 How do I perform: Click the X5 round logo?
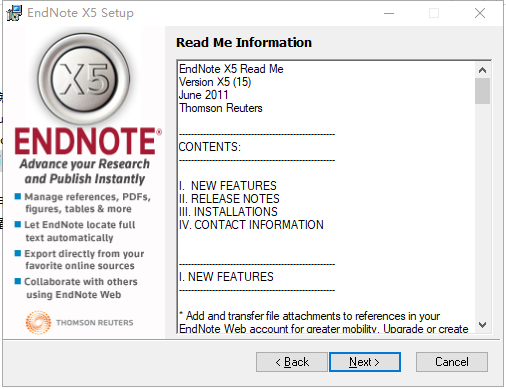(x=84, y=79)
